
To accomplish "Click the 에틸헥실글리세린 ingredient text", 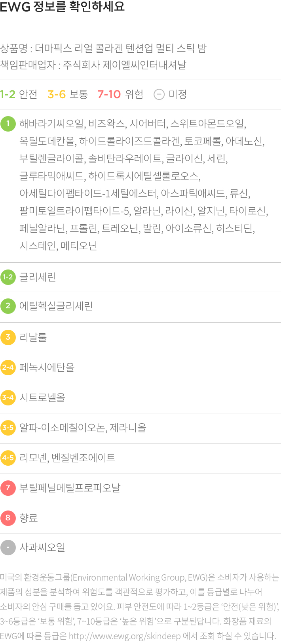I will [x=56, y=306].
